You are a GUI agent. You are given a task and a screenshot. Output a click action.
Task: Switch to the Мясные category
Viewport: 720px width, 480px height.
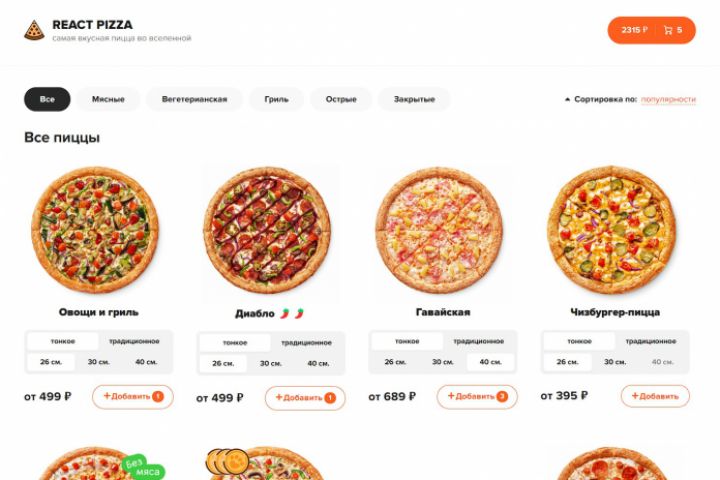tap(108, 99)
